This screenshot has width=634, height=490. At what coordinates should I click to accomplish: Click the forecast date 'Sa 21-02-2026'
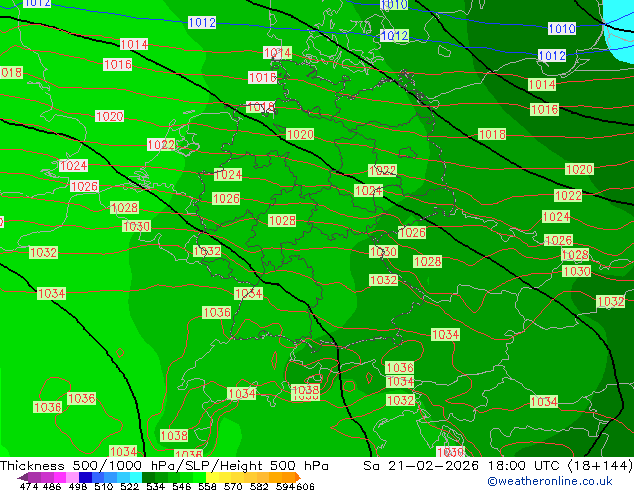coord(421,466)
